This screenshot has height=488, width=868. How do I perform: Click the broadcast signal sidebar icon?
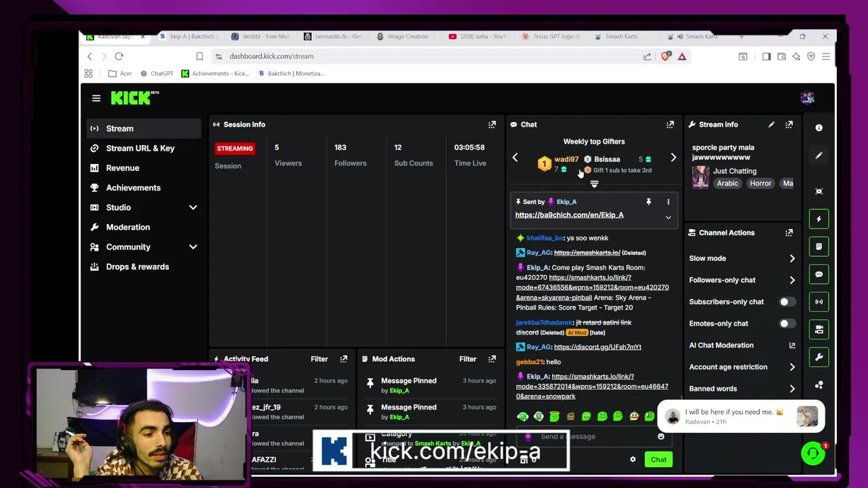tap(819, 302)
